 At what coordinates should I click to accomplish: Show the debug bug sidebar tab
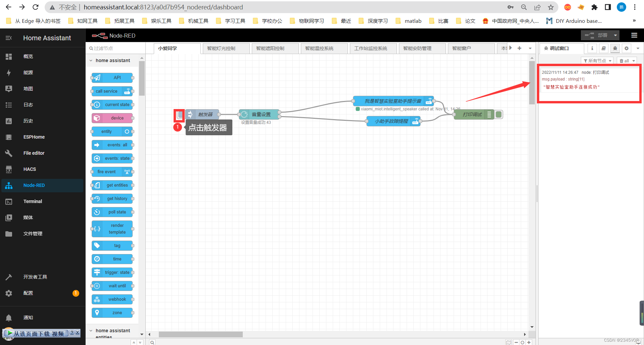click(x=615, y=48)
